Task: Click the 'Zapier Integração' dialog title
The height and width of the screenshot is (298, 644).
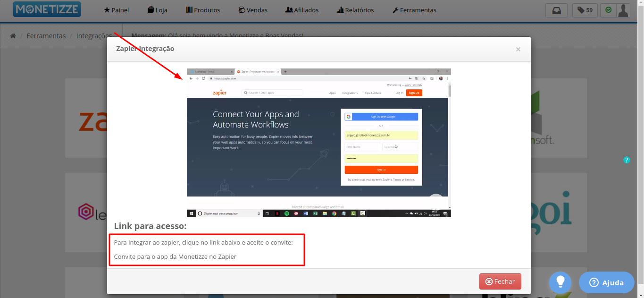Action: [145, 49]
